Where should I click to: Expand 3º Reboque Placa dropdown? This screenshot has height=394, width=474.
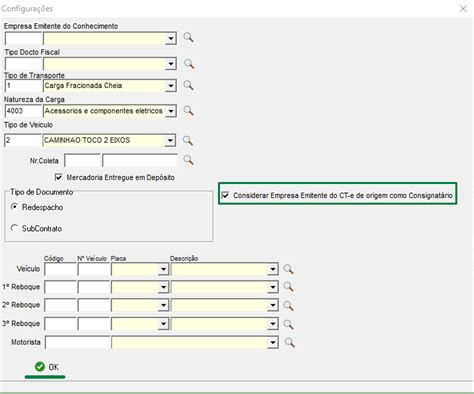coord(163,324)
